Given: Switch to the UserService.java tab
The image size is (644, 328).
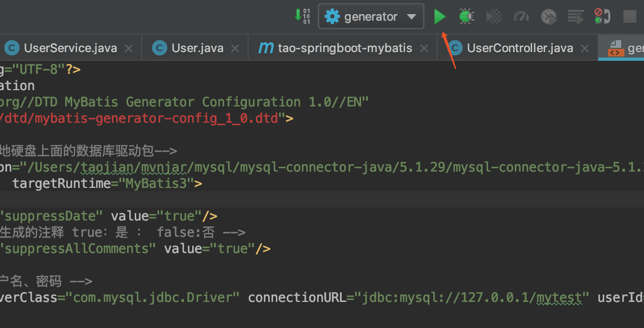Looking at the screenshot, I should point(70,48).
